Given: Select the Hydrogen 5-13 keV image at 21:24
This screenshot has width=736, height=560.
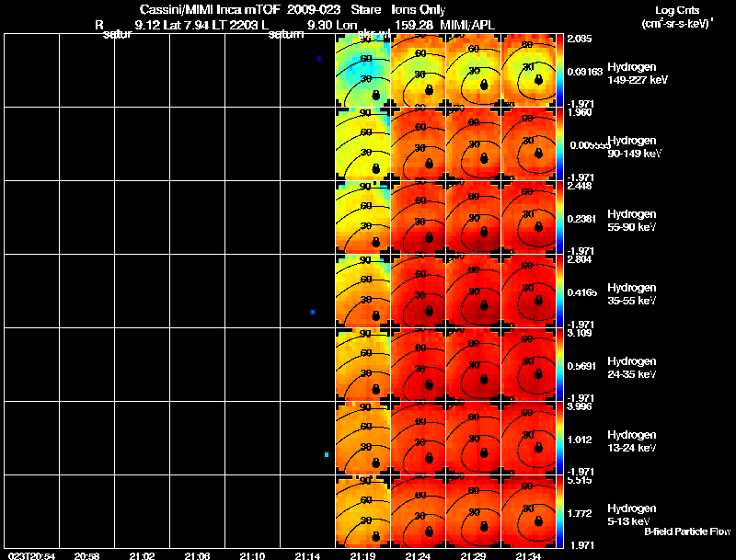Looking at the screenshot, I should tap(419, 511).
